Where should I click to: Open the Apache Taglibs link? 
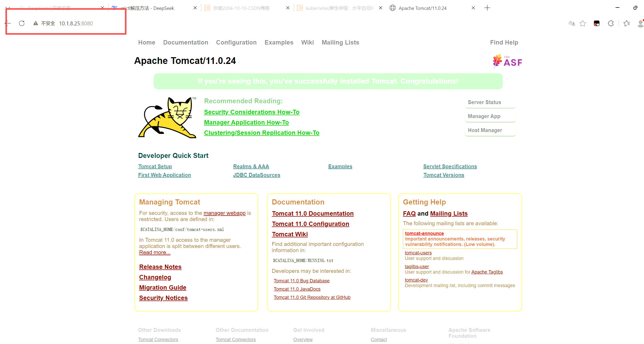487,272
